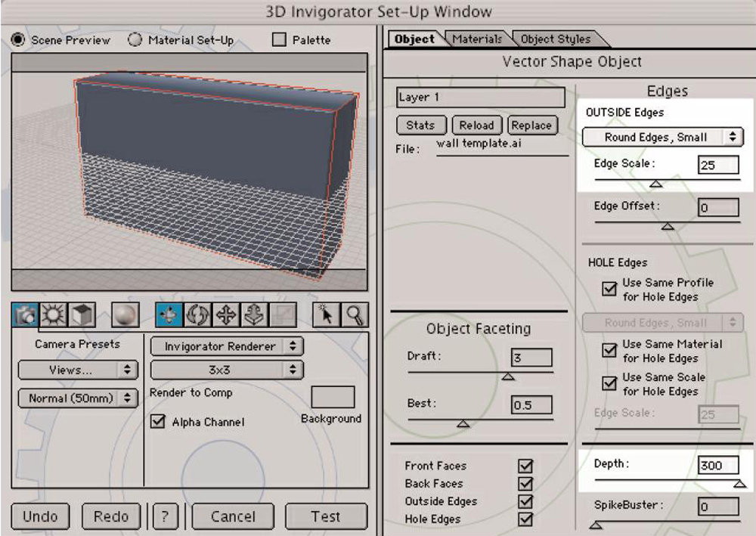Viewport: 756px width, 536px height.
Task: Toggle Use Same Scale for Hole Edges
Action: 609,384
